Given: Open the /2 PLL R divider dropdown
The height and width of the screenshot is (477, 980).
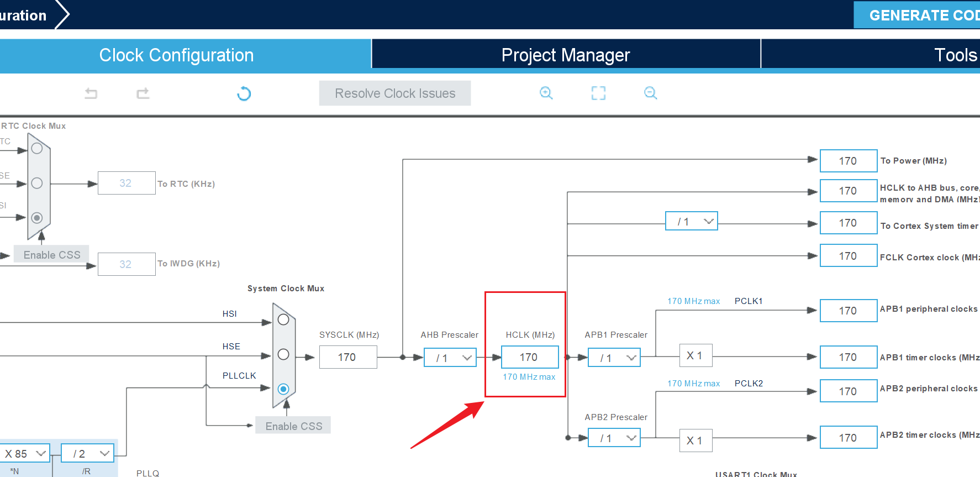Looking at the screenshot, I should click(87, 453).
